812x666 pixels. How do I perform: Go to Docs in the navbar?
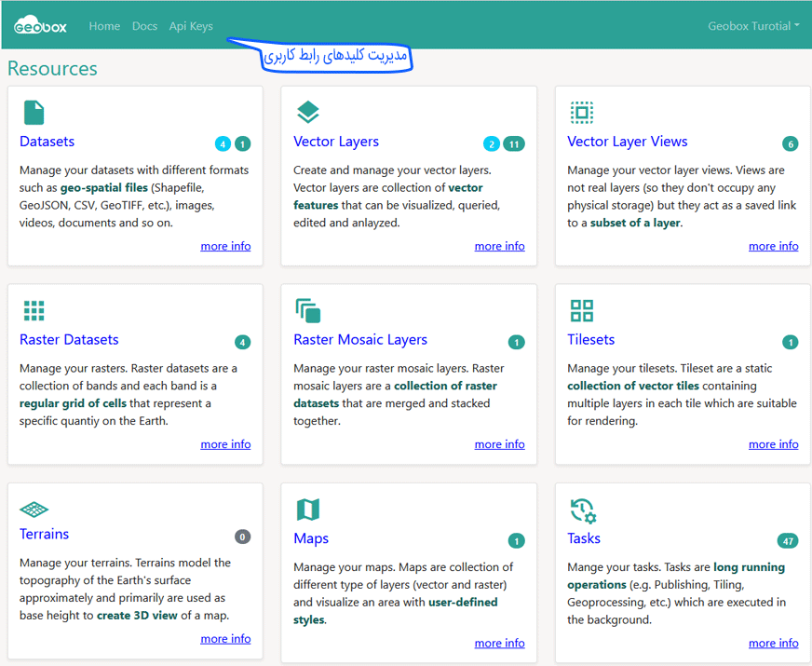coord(144,26)
